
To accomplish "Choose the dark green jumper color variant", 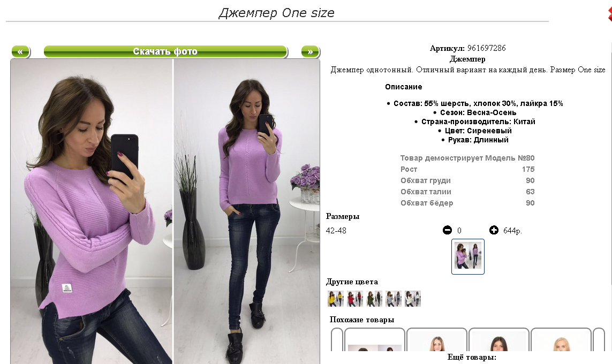I will pyautogui.click(x=374, y=299).
